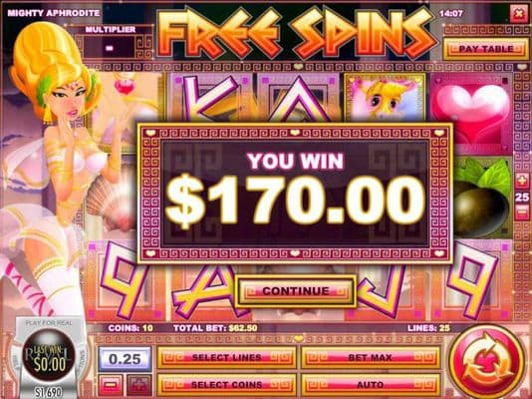Click the $170.00 win amount panel
Image resolution: width=532 pixels, height=399 pixels.
(295, 194)
